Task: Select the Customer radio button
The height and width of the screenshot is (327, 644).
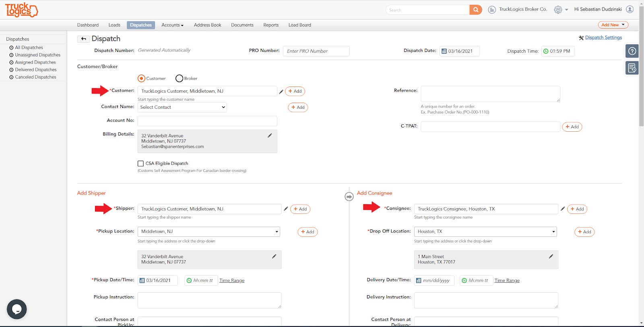Action: click(x=141, y=78)
